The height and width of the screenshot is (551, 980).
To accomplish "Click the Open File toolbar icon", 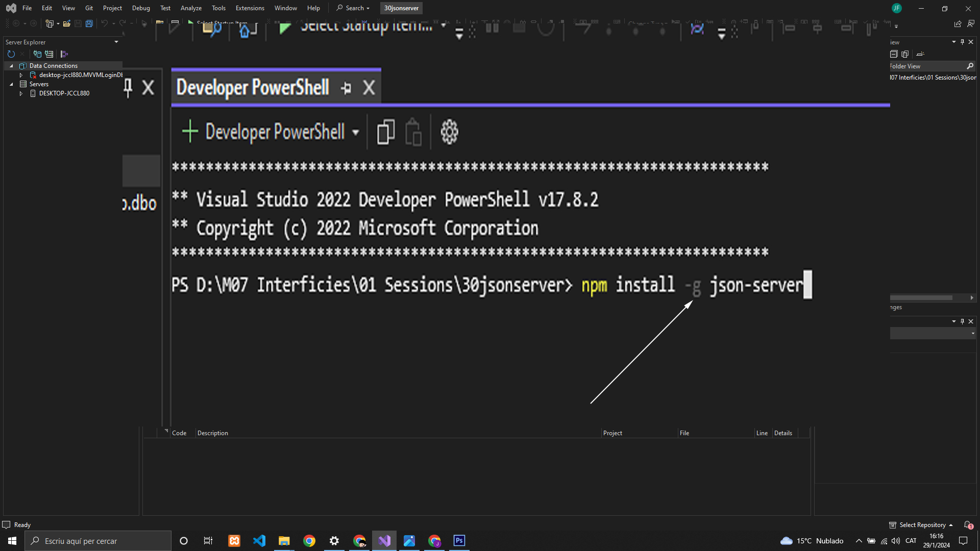I will pos(67,23).
